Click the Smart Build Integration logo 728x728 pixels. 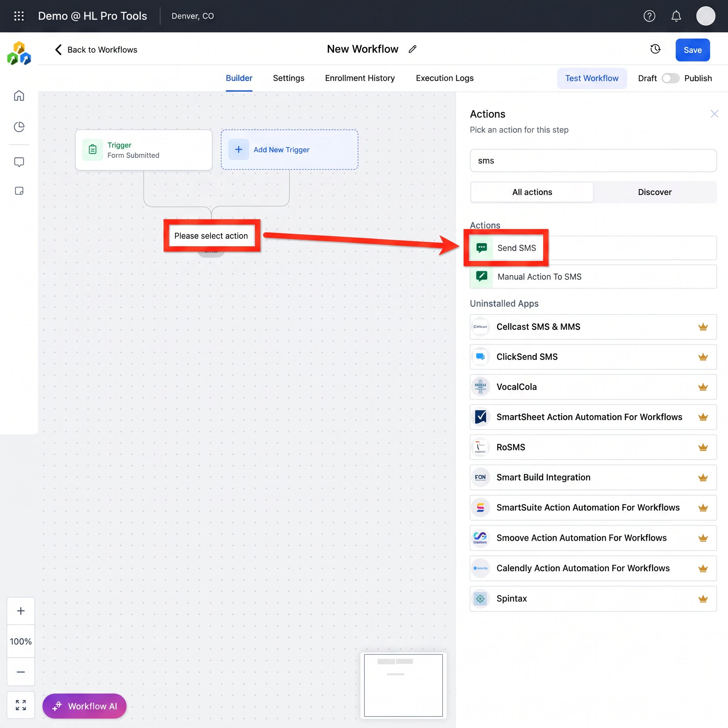tap(480, 477)
